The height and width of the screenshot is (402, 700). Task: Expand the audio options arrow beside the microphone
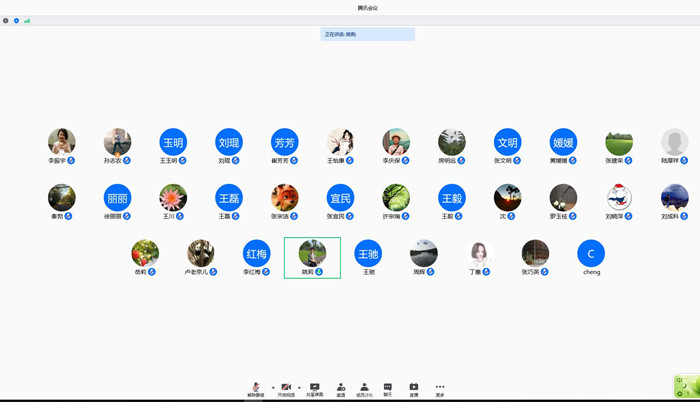pos(273,387)
